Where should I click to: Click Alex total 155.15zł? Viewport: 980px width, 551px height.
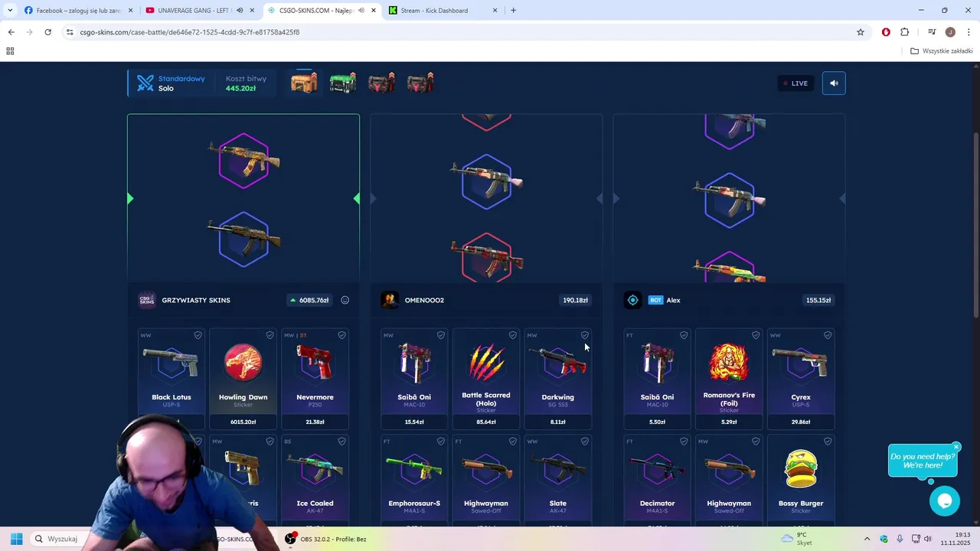tap(818, 300)
